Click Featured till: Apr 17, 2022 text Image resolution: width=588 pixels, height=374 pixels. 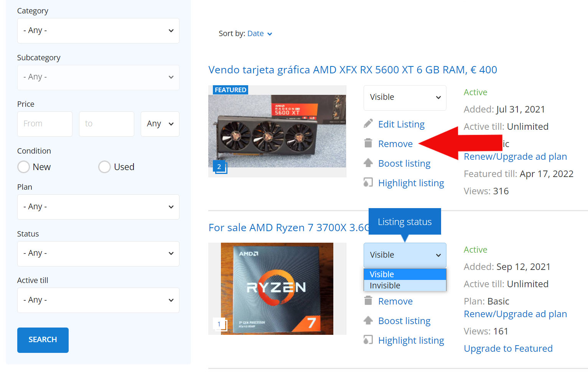(x=519, y=174)
